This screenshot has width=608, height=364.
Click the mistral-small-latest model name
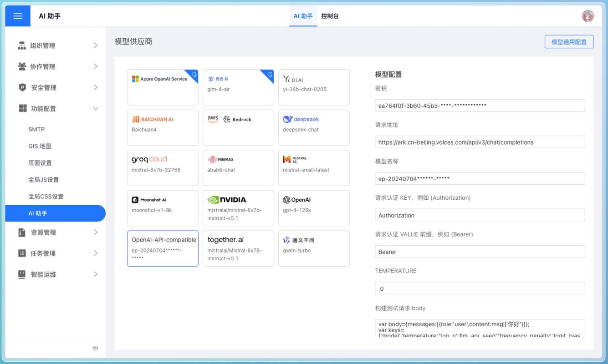tap(306, 170)
